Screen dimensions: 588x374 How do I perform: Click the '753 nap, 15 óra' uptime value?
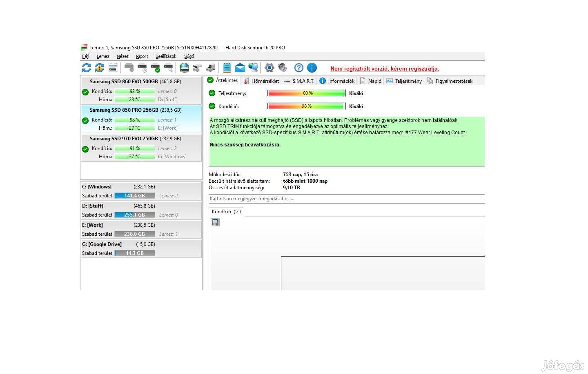click(300, 175)
